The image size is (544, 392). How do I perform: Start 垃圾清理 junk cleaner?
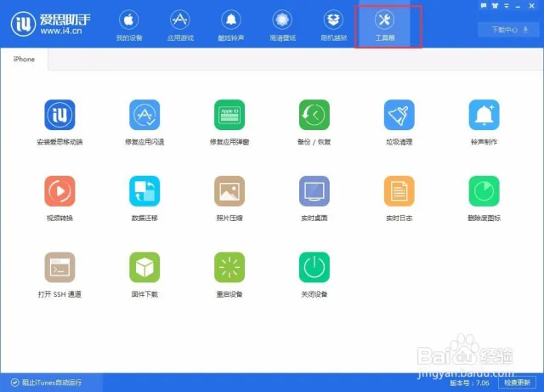click(x=399, y=115)
